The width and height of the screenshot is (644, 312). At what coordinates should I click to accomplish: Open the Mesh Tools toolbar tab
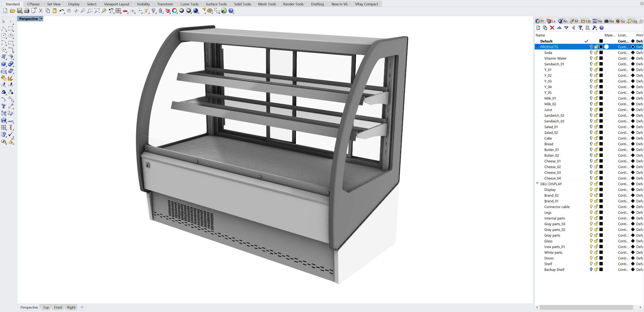pyautogui.click(x=267, y=4)
